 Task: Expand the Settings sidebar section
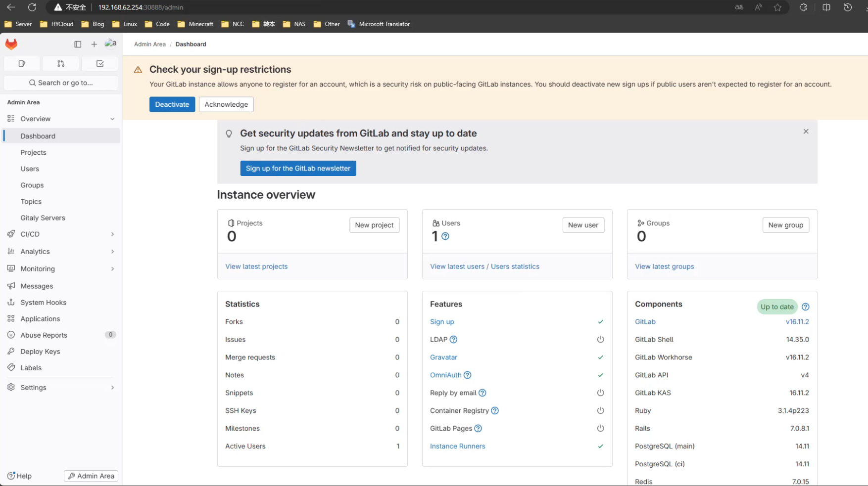click(112, 388)
